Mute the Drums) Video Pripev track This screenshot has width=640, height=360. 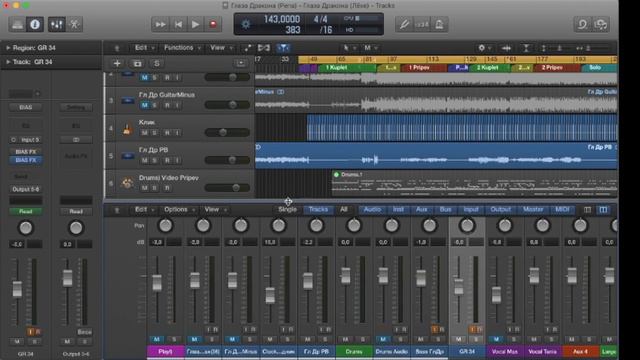coord(144,188)
